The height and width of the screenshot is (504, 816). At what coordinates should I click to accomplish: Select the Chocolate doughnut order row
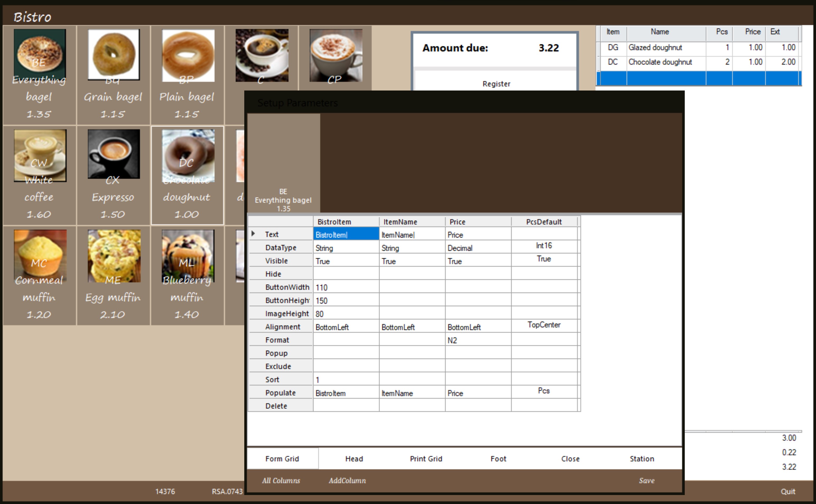pyautogui.click(x=660, y=62)
